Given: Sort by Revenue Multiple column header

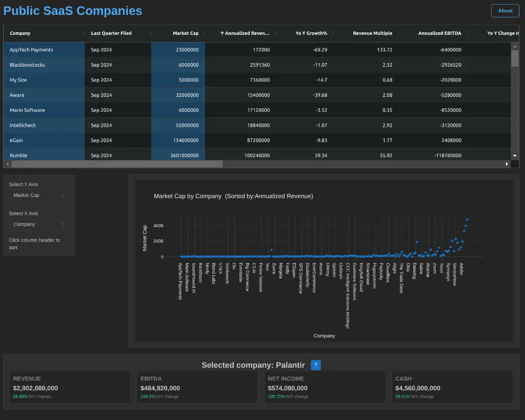Looking at the screenshot, I should pyautogui.click(x=372, y=33).
